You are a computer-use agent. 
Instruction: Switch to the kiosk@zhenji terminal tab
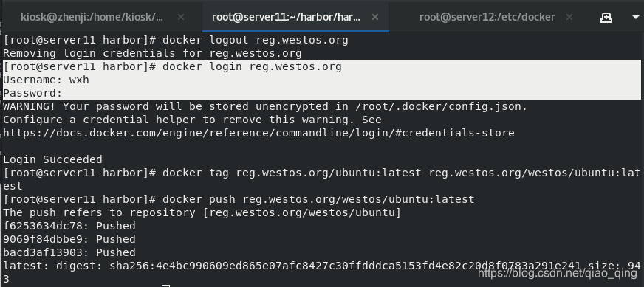click(x=92, y=17)
